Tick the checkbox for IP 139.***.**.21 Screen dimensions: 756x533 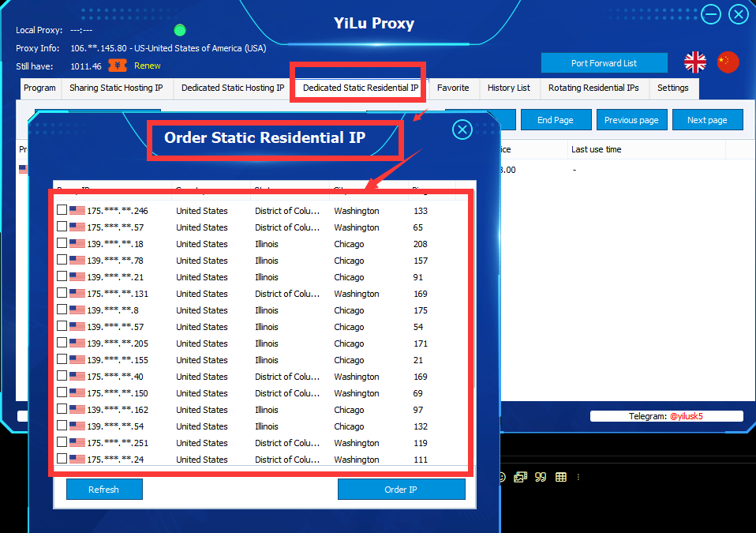62,276
